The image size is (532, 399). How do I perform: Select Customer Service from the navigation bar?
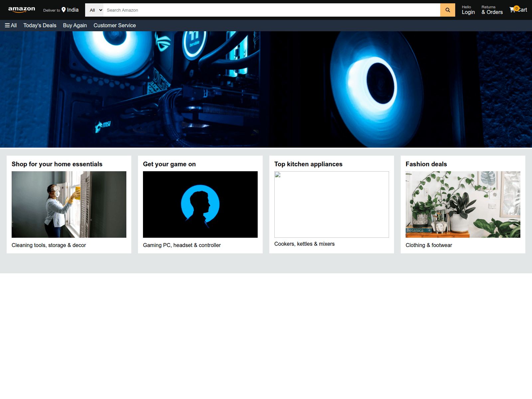pos(114,25)
